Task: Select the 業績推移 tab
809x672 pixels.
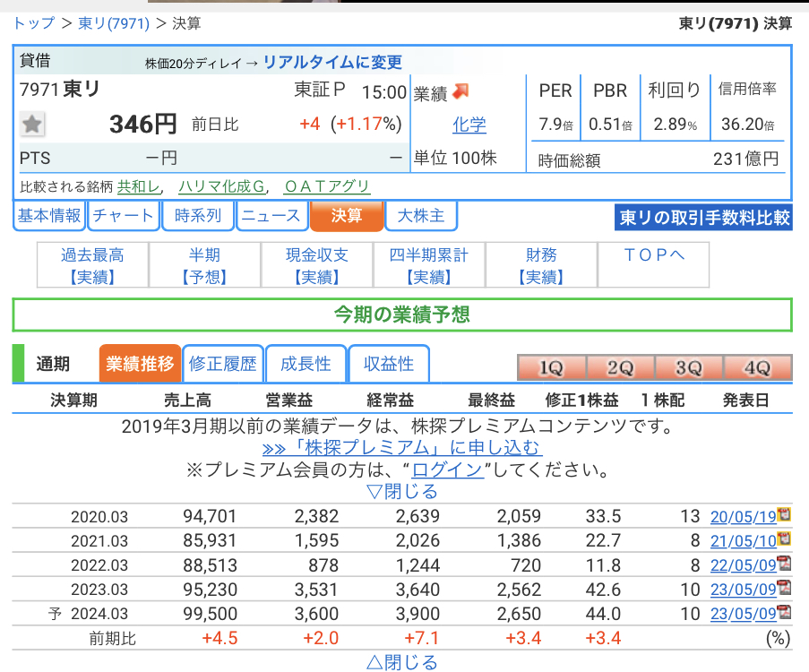Action: click(x=140, y=364)
